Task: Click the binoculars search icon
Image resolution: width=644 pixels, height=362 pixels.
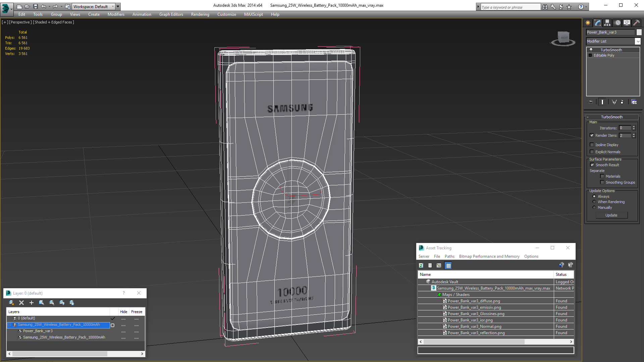Action: [545, 7]
